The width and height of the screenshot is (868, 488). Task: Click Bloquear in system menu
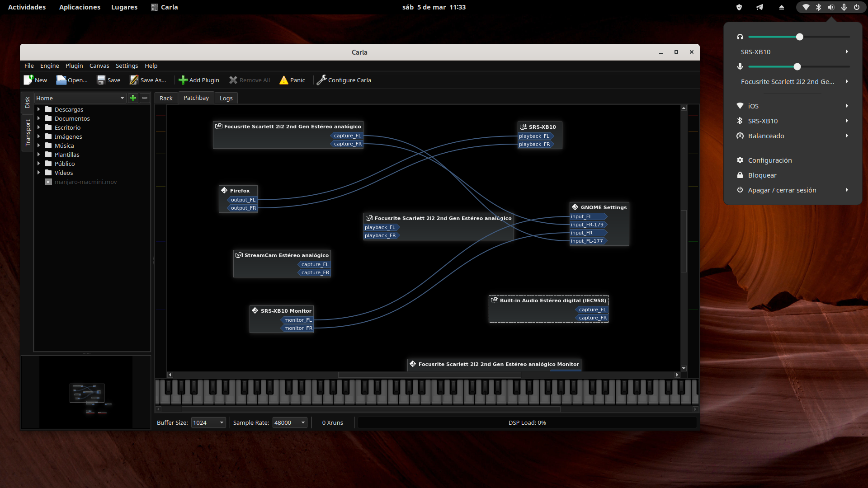762,175
